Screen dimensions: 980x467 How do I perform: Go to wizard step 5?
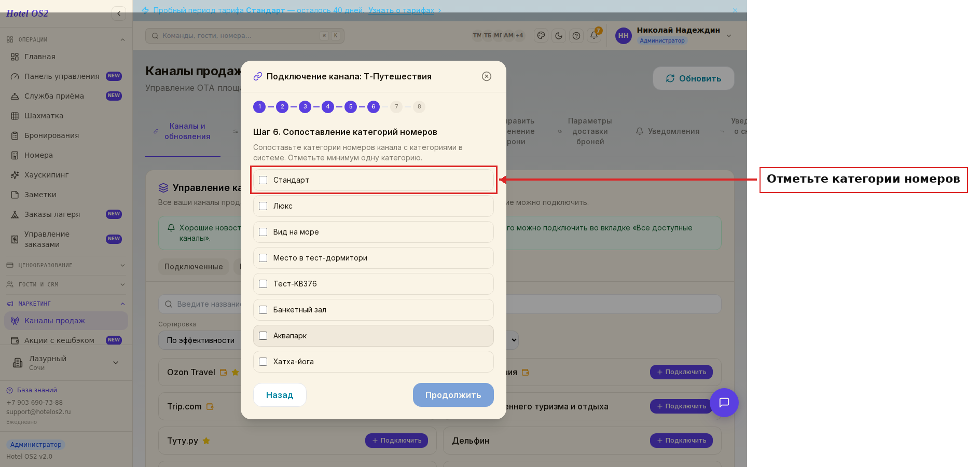click(351, 107)
